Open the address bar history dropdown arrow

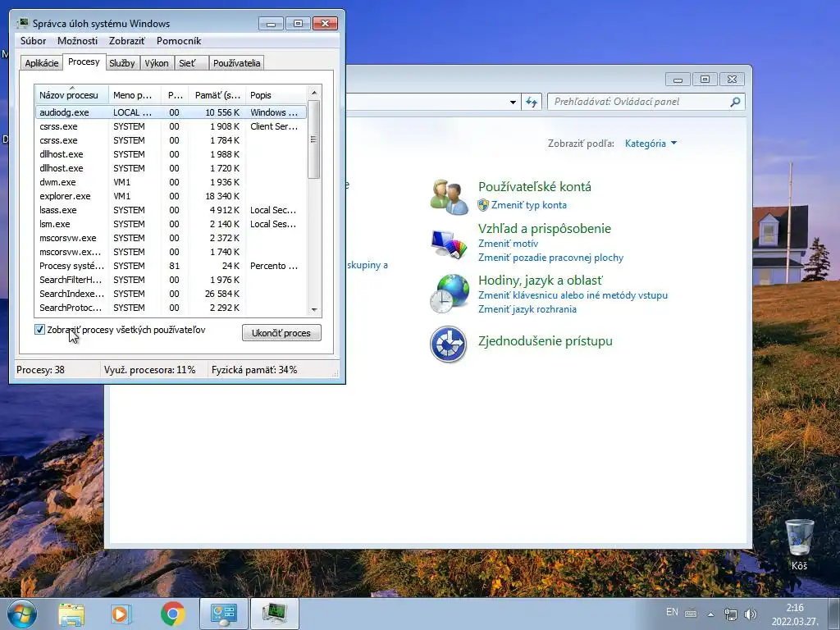click(x=513, y=102)
